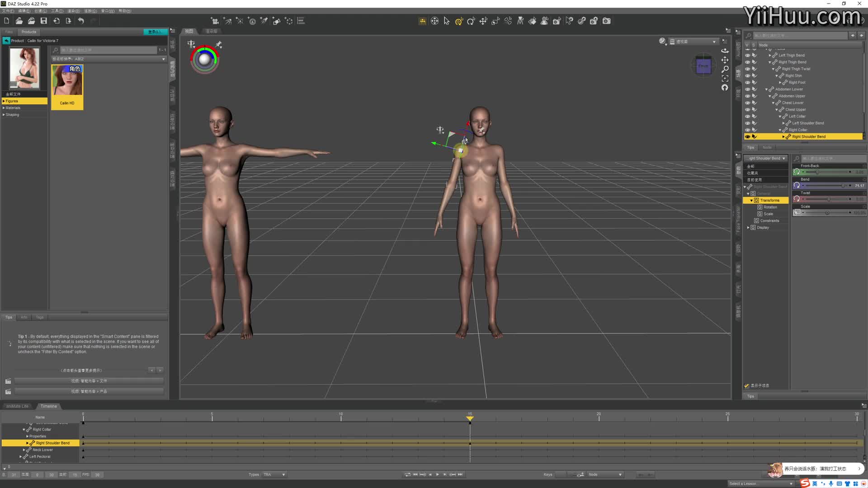Open the Products tab
Image resolution: width=868 pixels, height=488 pixels.
(28, 32)
